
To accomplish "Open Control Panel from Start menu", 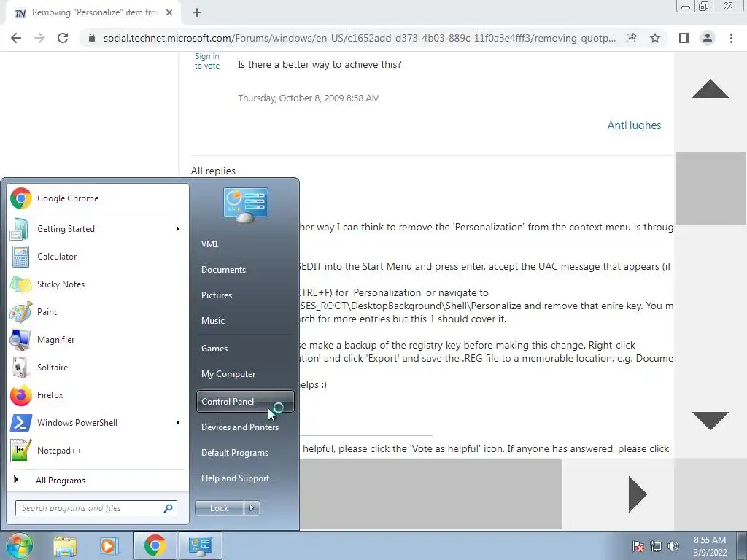I will click(245, 402).
